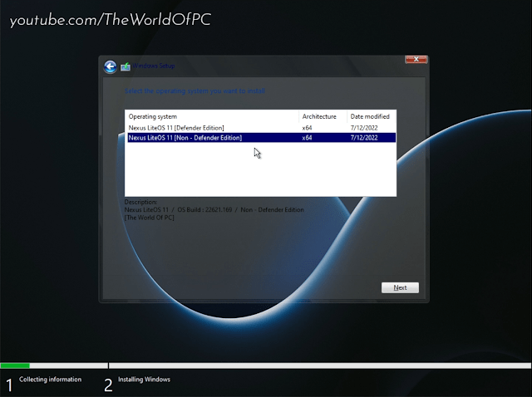Viewport: 532px width, 397px height.
Task: Click 7/12/2022 in the Non - Defender row
Action: 364,138
